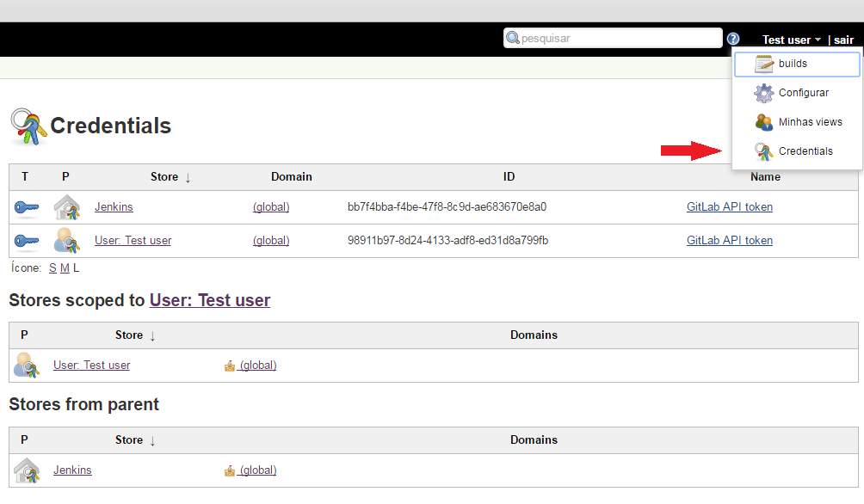864x504 pixels.
Task: Click the Domain column header
Action: point(292,177)
